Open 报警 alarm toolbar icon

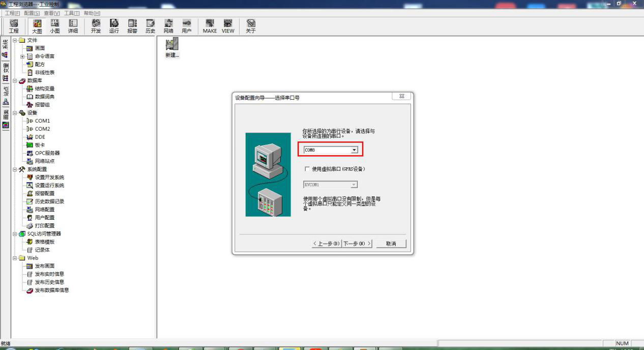[132, 26]
